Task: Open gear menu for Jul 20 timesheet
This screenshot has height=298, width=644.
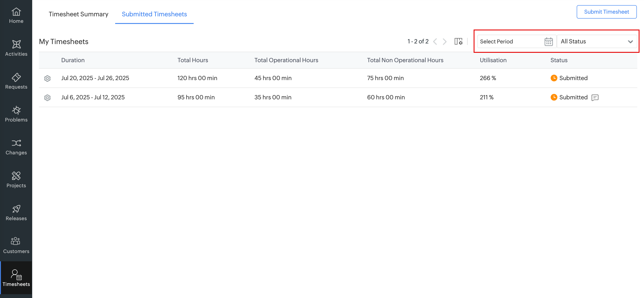Action: (x=47, y=78)
